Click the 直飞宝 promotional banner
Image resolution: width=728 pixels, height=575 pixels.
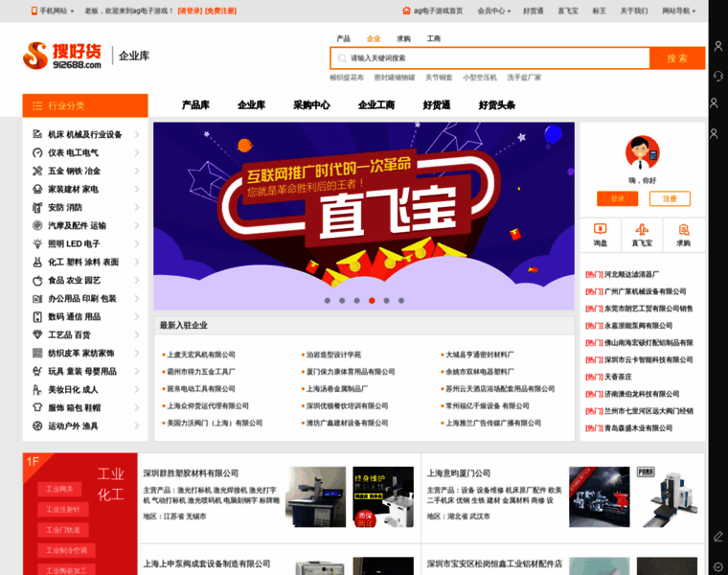pyautogui.click(x=364, y=216)
